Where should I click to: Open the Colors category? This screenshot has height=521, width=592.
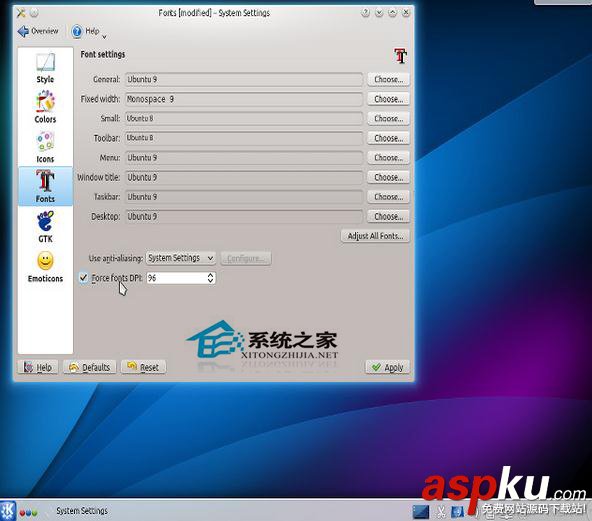[x=45, y=107]
